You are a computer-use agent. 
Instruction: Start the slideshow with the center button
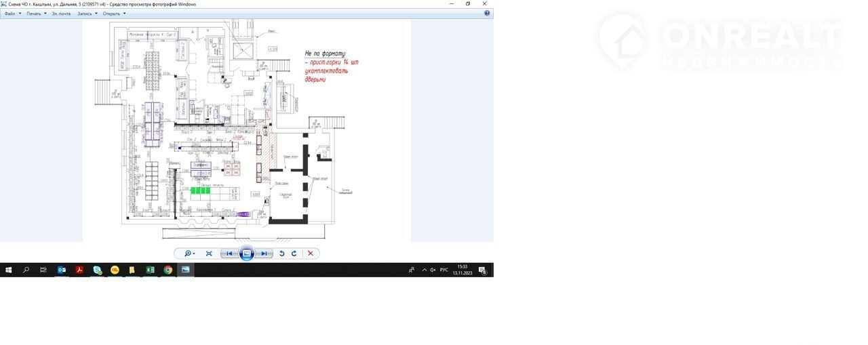click(x=247, y=253)
